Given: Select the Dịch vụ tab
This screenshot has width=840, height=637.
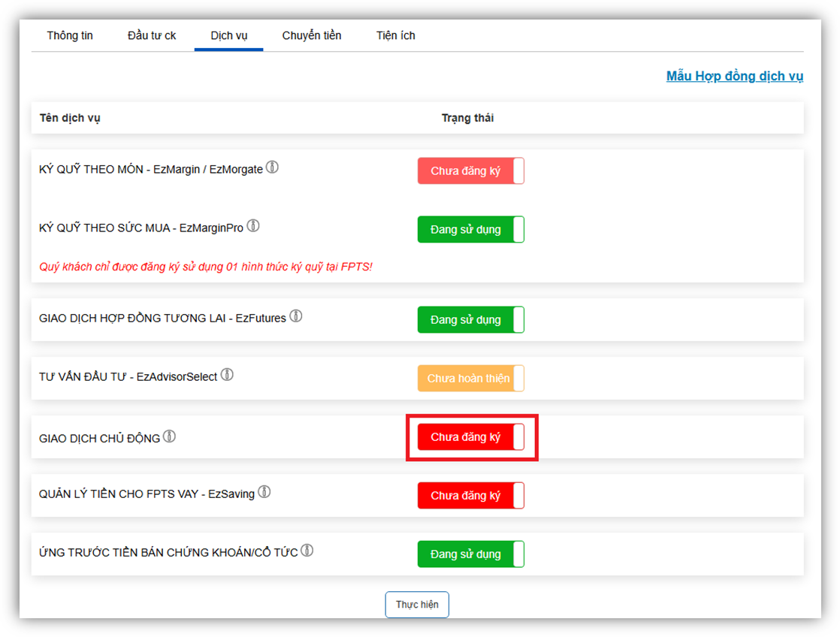Looking at the screenshot, I should (228, 35).
